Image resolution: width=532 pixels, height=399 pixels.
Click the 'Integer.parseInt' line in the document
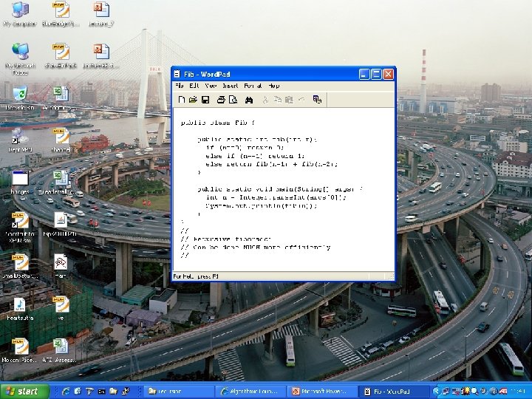(276, 197)
